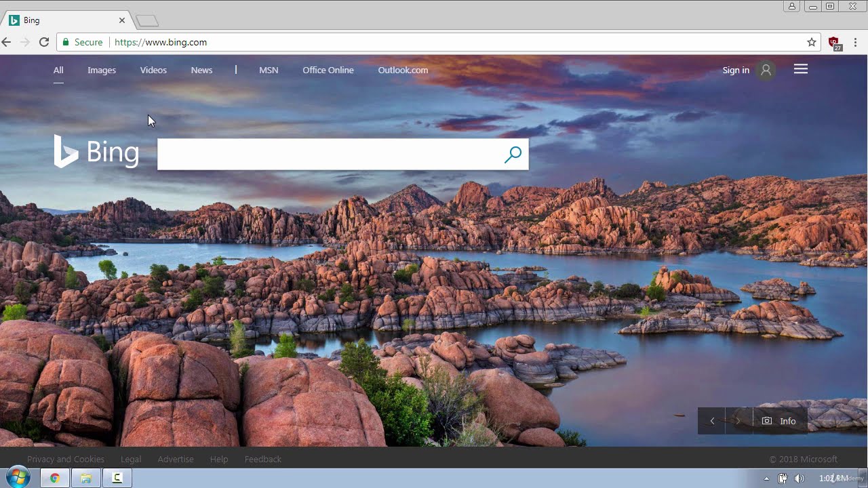This screenshot has height=488, width=868.
Task: Click the green Camtasia taskbar icon
Action: (x=117, y=478)
